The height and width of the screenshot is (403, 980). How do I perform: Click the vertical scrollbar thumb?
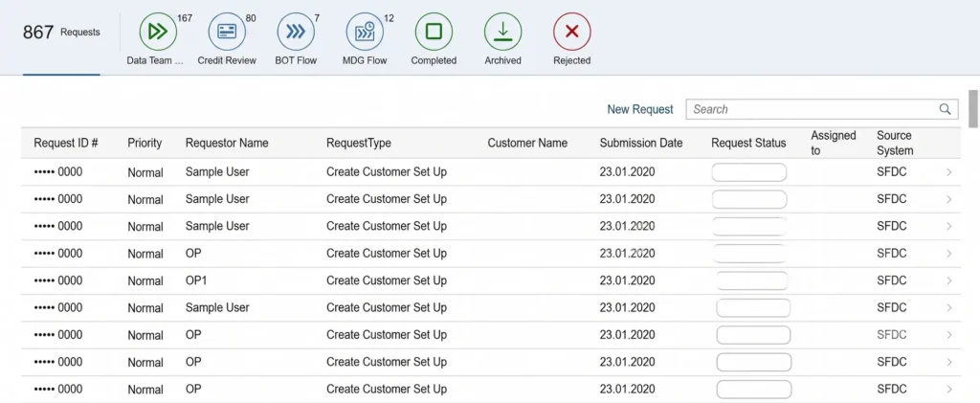pyautogui.click(x=973, y=109)
